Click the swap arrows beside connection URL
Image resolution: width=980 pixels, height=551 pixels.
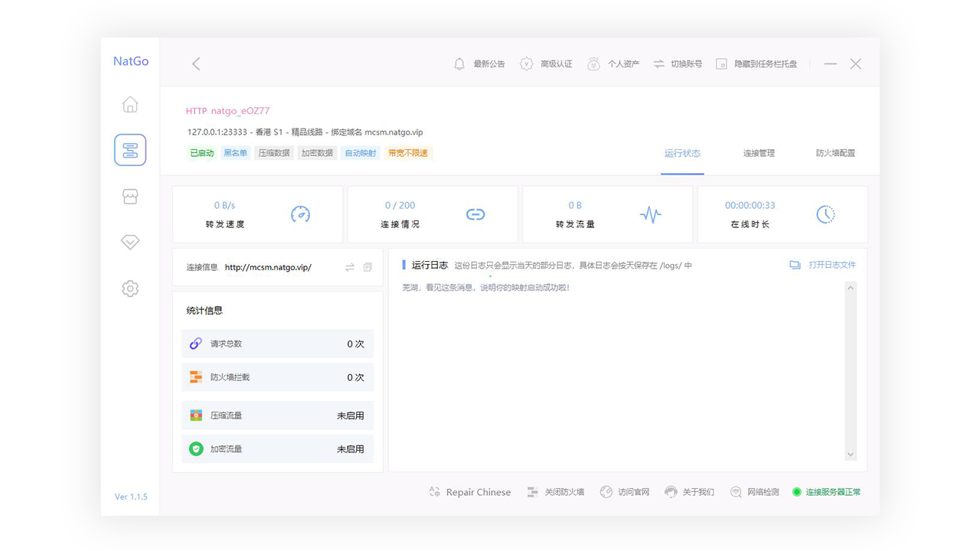pos(350,267)
